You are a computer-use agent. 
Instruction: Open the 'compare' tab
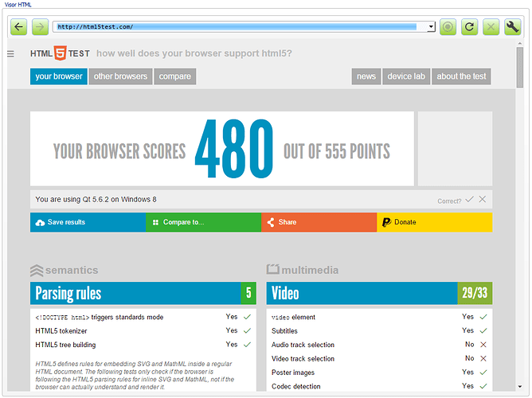(174, 76)
